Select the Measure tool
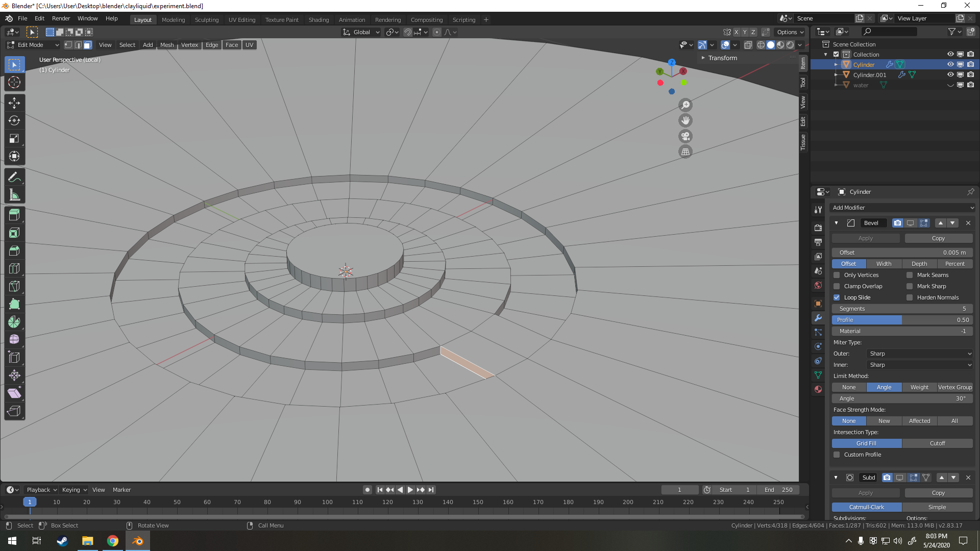 (14, 195)
